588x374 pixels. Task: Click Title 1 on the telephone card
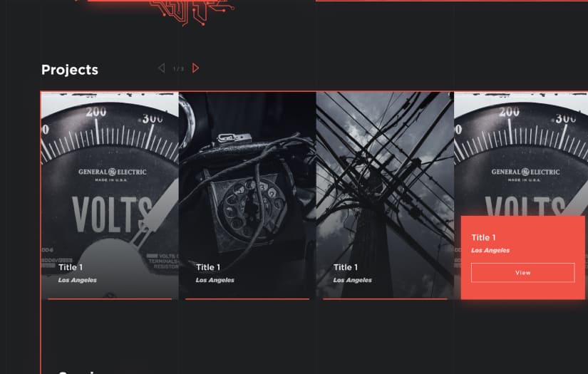click(208, 267)
